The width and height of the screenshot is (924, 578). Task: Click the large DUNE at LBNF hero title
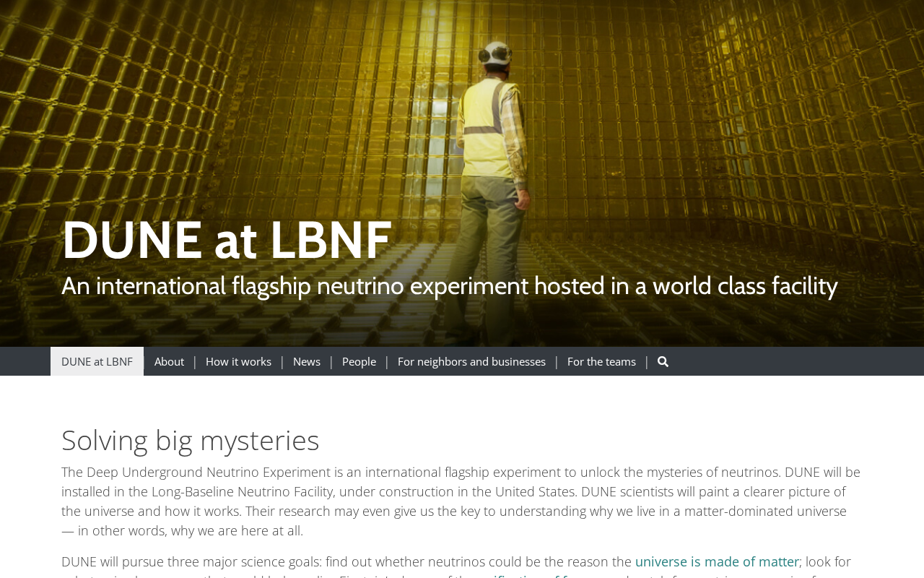coord(227,240)
